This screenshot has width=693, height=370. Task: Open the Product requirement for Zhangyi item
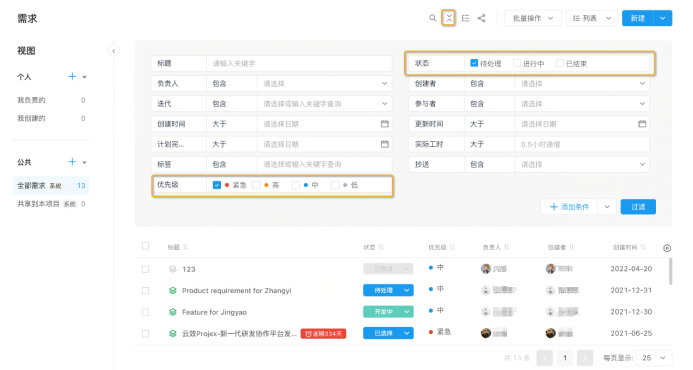point(236,290)
